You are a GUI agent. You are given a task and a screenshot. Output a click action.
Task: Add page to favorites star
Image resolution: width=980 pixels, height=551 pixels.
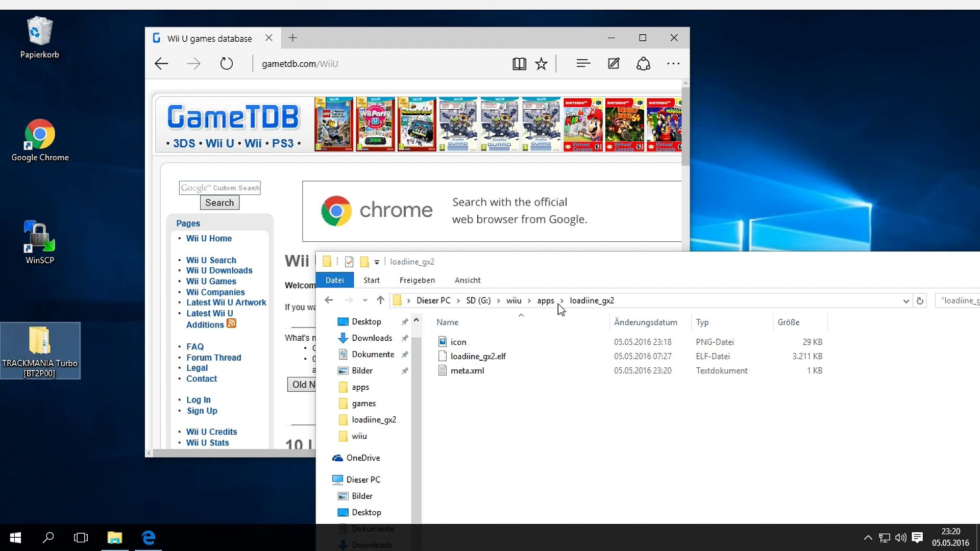point(541,64)
